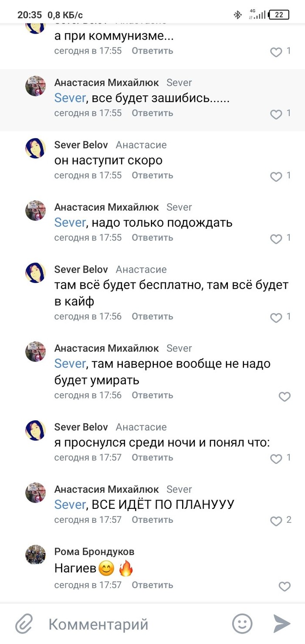
Task: Like Рома Брондуков's 'Нагиев' comment
Action: (x=284, y=586)
